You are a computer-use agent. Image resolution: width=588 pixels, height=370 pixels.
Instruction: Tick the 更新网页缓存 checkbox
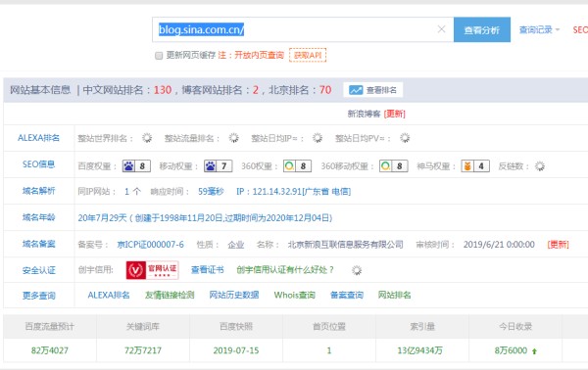[159, 56]
